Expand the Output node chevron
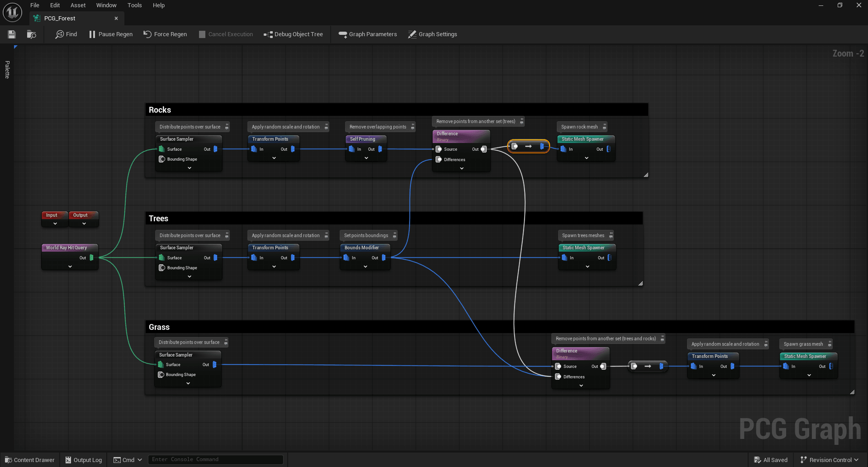Viewport: 868px width, 467px height. (84, 224)
